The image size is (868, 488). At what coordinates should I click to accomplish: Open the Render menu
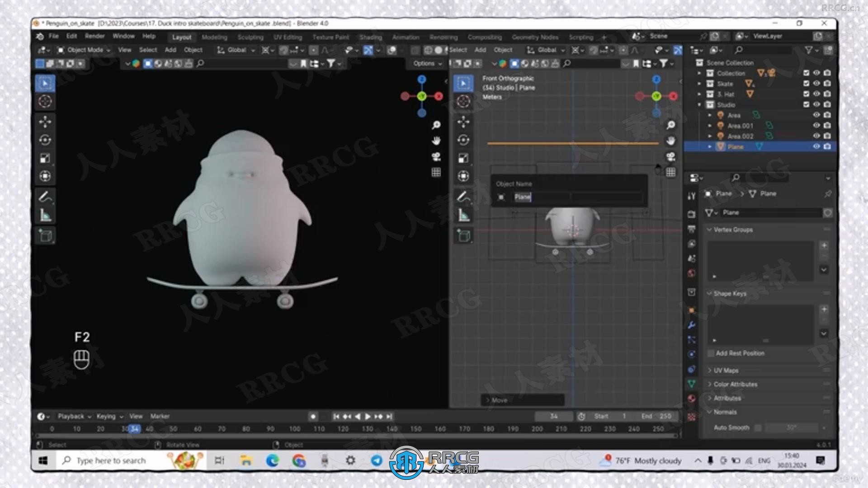point(94,36)
